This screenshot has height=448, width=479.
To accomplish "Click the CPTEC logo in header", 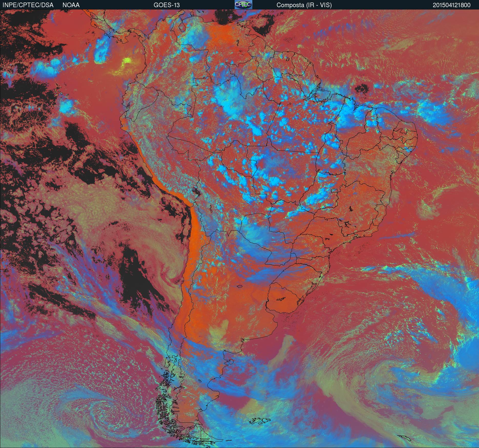I will (x=243, y=5).
